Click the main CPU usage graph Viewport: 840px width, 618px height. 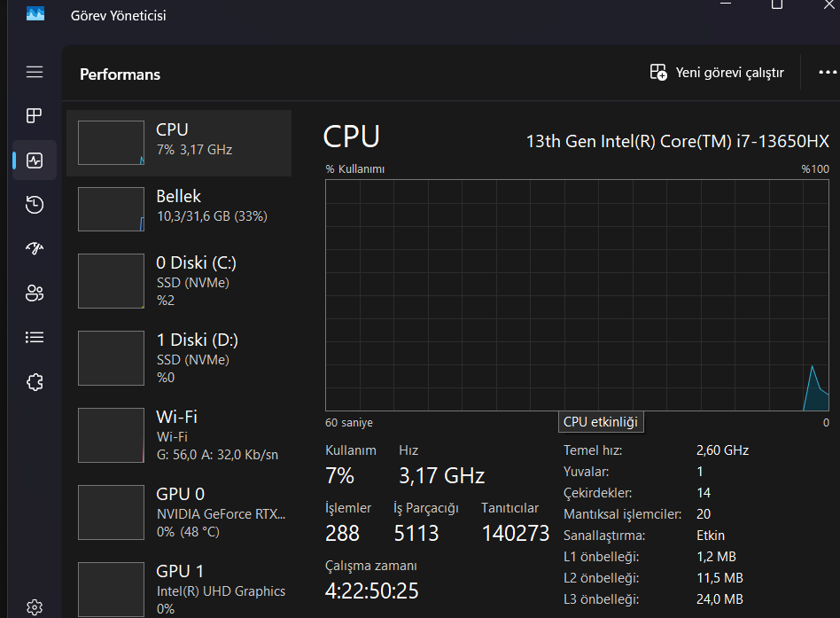click(x=577, y=295)
